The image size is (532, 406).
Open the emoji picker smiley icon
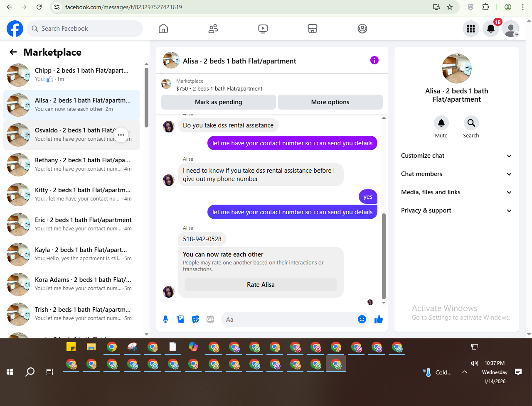362,319
